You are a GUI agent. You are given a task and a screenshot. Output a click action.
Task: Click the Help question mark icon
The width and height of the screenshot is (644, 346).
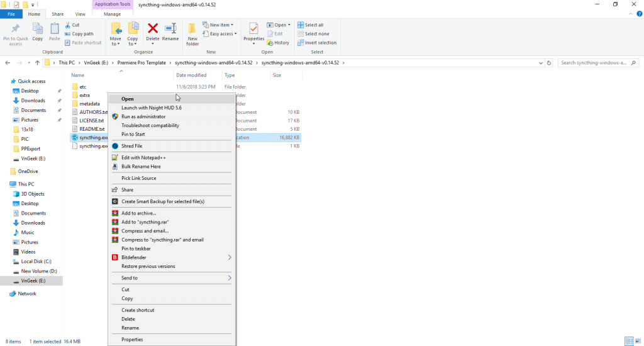click(639, 14)
